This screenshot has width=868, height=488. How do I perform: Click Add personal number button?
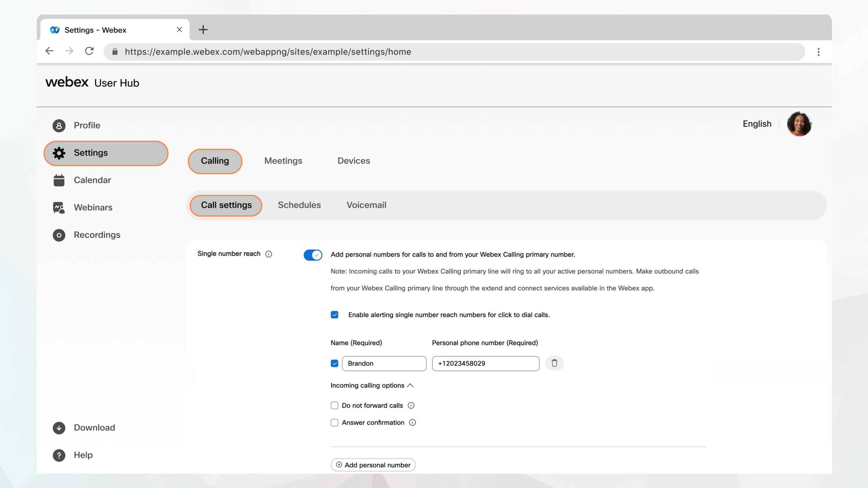pyautogui.click(x=373, y=465)
